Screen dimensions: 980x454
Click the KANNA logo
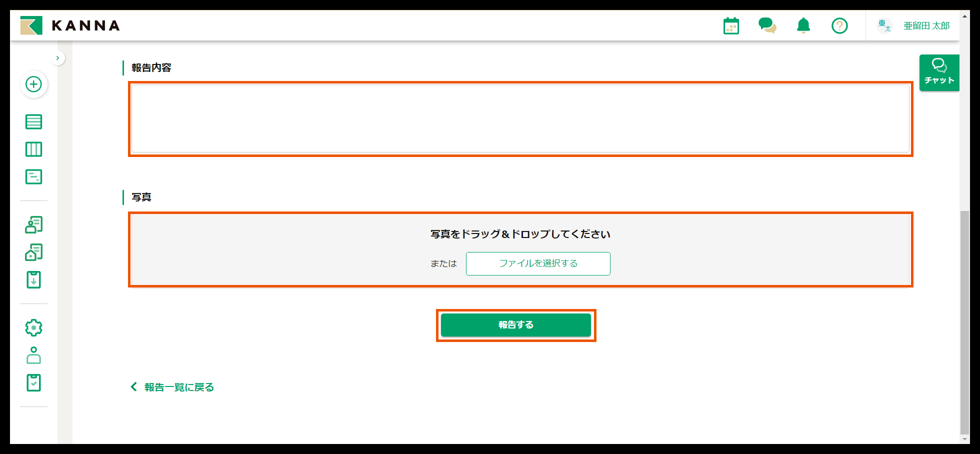coord(70,25)
